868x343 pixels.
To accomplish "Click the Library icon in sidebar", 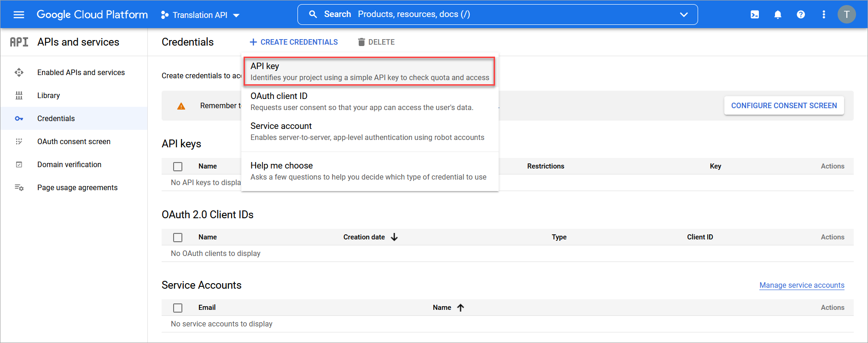I will click(19, 95).
